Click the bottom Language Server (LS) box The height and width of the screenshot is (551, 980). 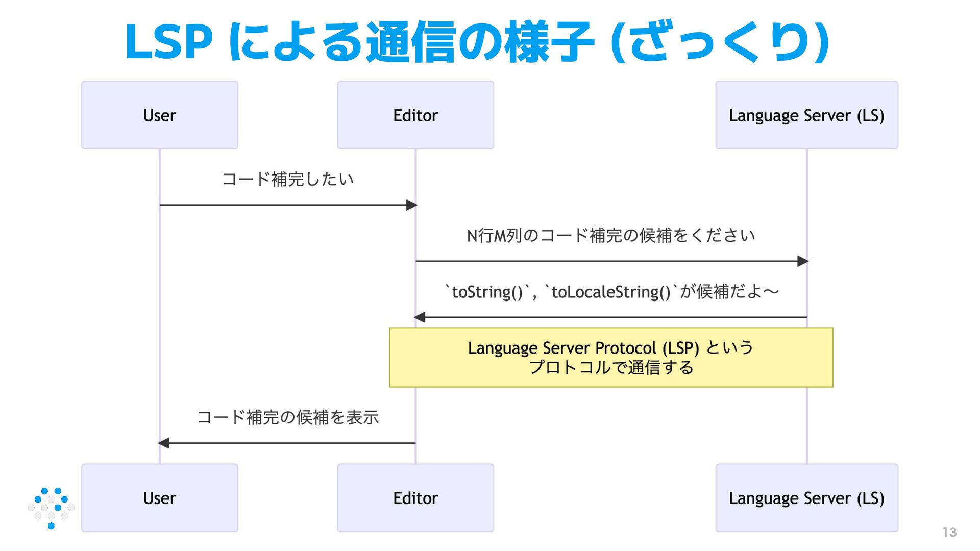(806, 498)
